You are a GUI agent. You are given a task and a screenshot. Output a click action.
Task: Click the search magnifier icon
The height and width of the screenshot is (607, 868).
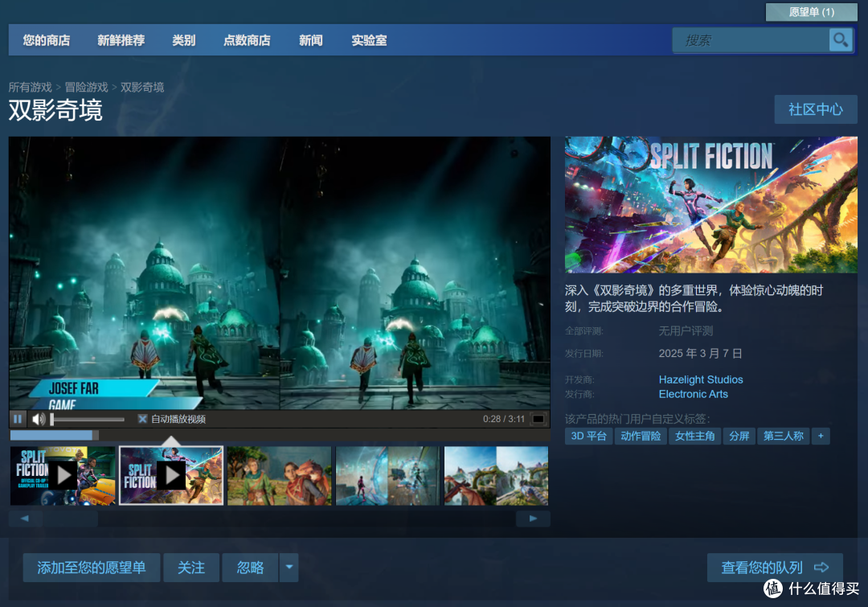(841, 40)
